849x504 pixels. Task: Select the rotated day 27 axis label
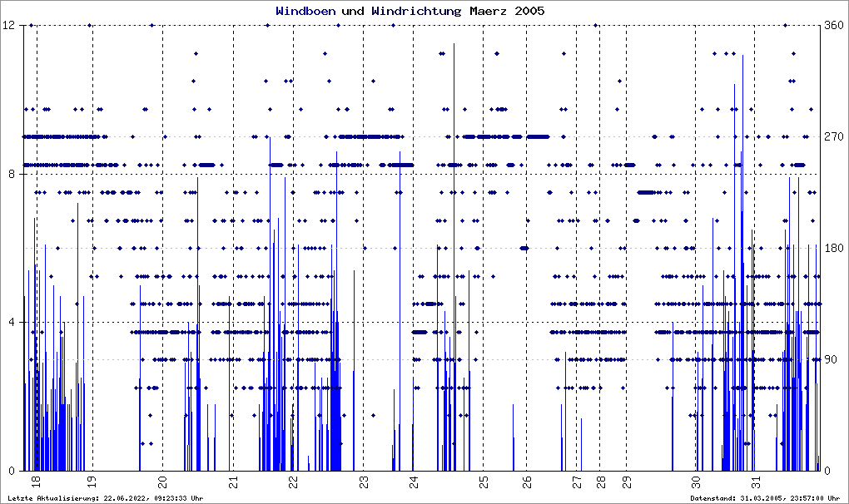577,482
